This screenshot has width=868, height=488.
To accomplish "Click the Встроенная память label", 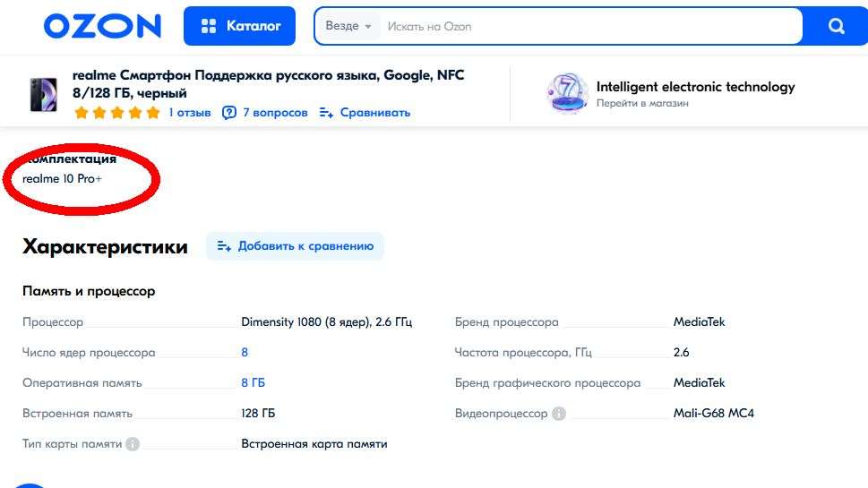I will coord(77,414).
